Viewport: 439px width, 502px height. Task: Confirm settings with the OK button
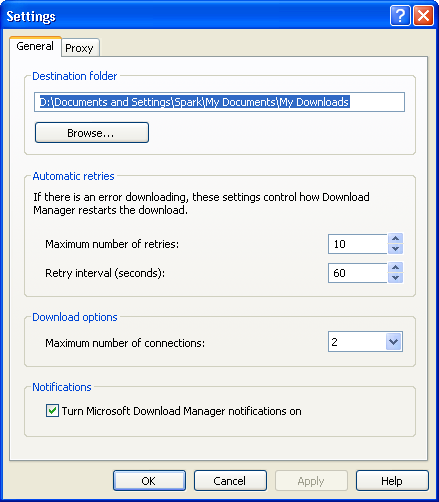pyautogui.click(x=149, y=481)
